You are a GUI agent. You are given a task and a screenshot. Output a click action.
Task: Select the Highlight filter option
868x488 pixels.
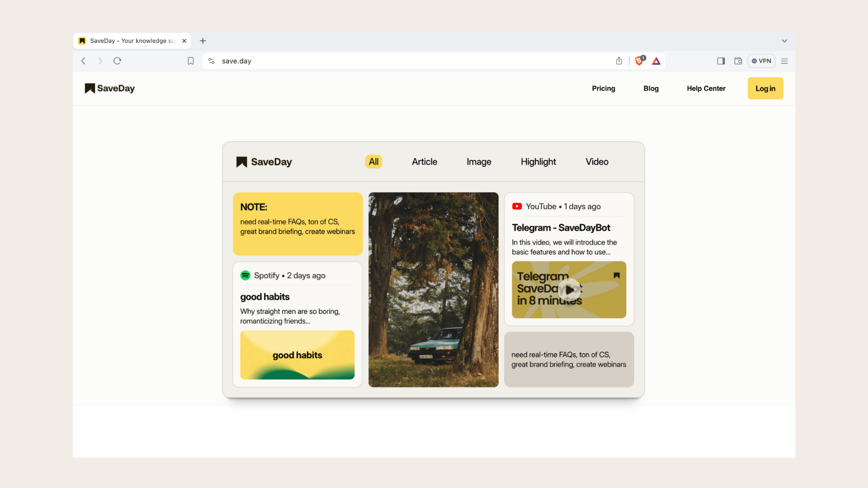coord(538,161)
